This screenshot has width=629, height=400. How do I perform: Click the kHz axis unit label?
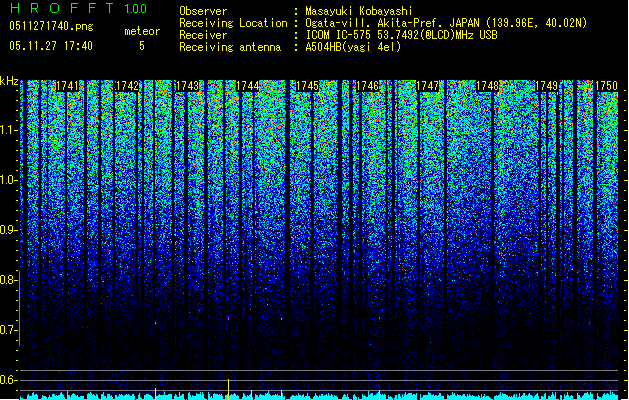point(9,81)
